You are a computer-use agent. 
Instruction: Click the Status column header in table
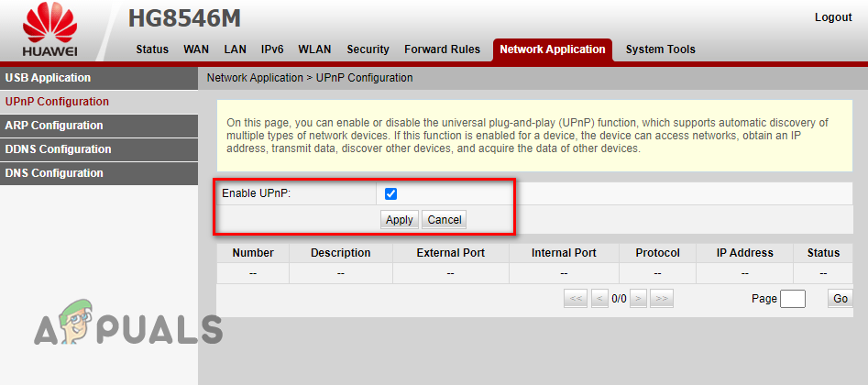[823, 253]
